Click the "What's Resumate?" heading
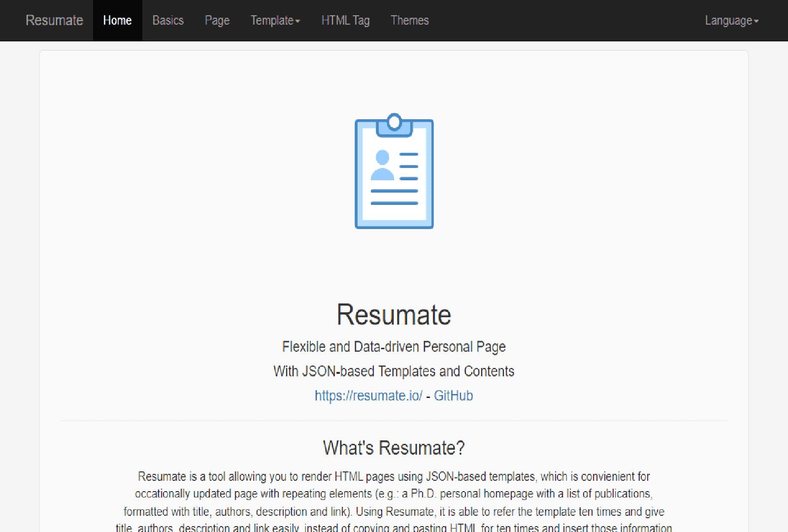 (x=394, y=448)
